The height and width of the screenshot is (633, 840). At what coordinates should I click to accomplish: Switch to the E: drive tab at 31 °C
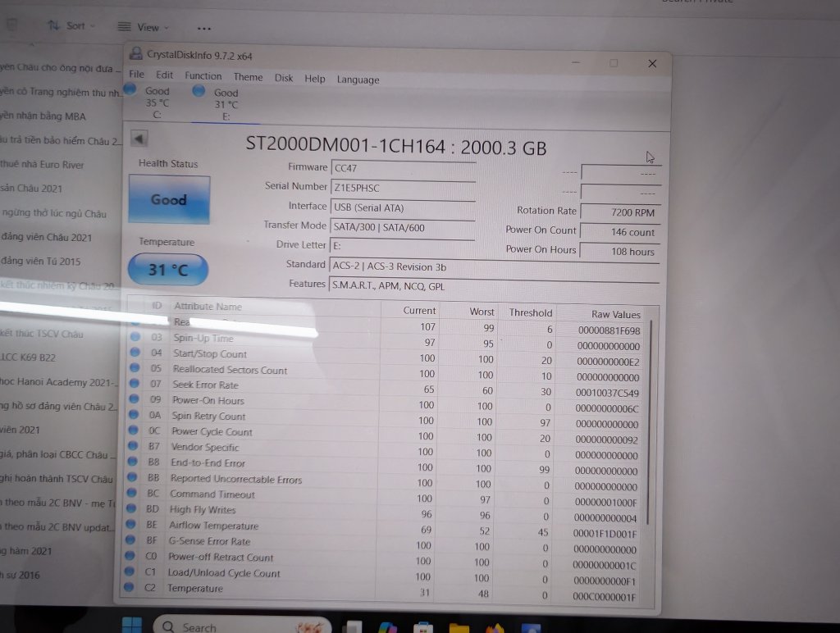pyautogui.click(x=226, y=104)
